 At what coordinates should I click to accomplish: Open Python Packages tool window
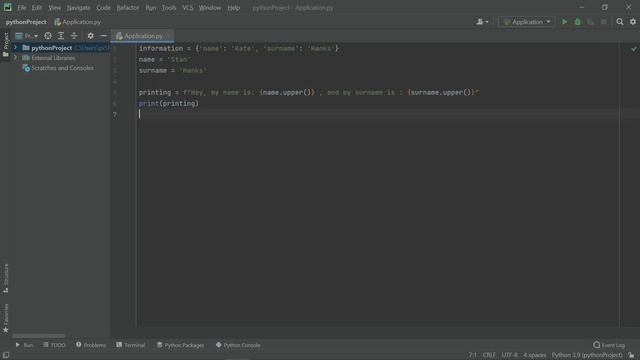point(180,345)
